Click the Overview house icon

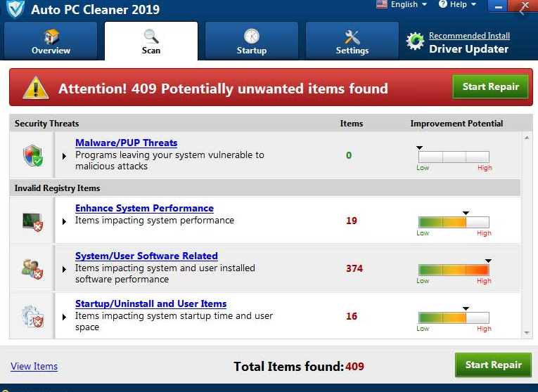tap(51, 37)
